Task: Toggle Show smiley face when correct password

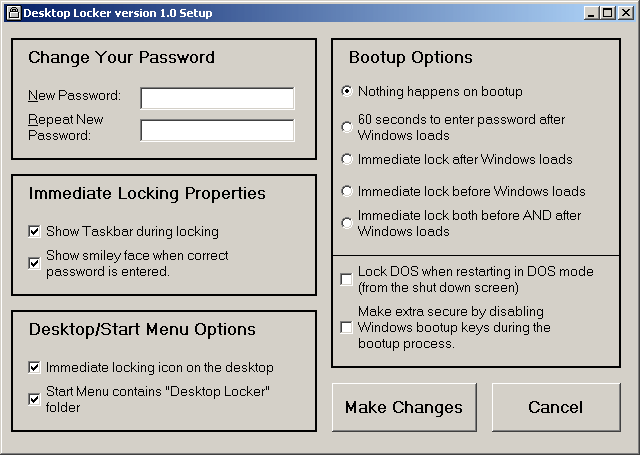Action: [34, 263]
